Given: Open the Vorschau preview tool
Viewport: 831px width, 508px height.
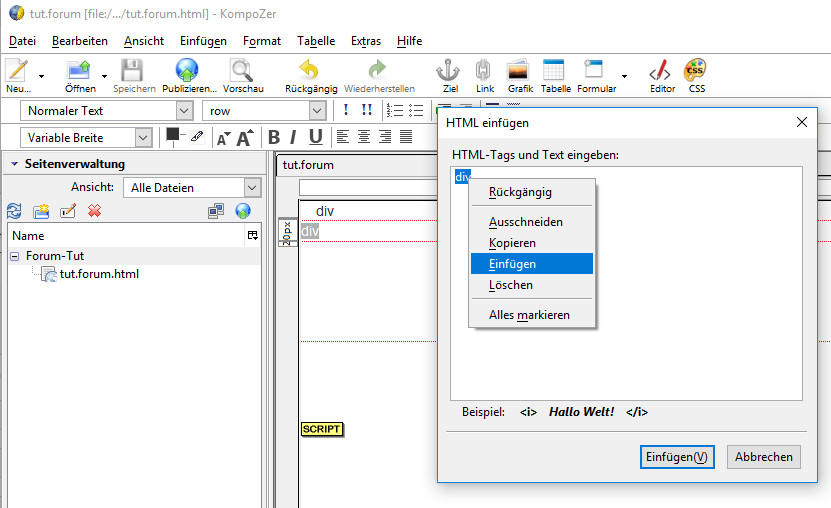Looking at the screenshot, I should pyautogui.click(x=241, y=71).
